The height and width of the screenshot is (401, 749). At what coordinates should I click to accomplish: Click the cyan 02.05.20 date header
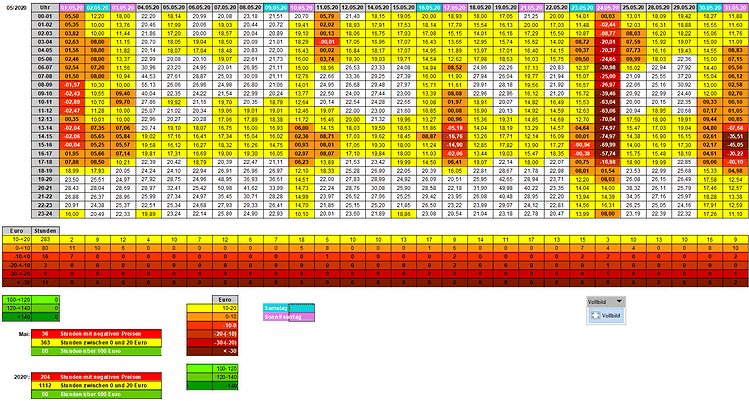pyautogui.click(x=97, y=7)
